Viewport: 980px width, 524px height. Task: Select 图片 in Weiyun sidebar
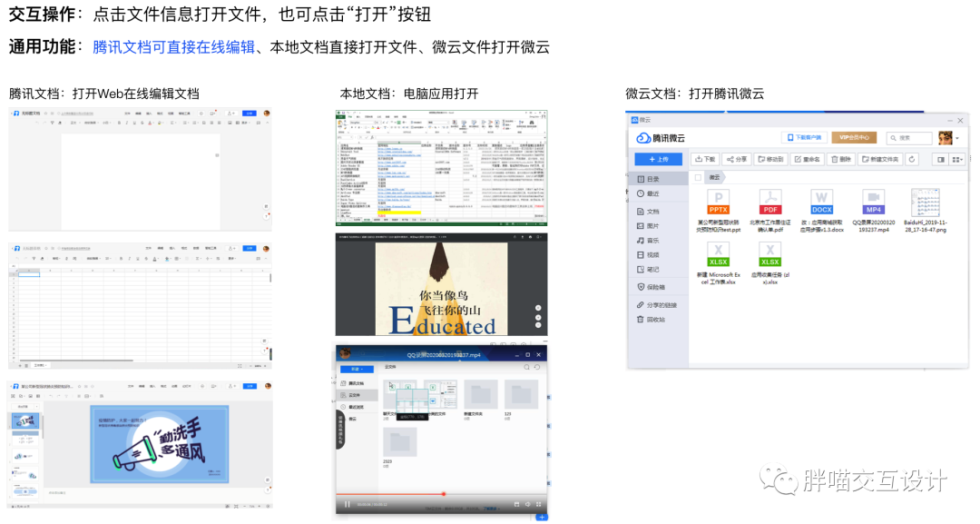click(x=658, y=226)
